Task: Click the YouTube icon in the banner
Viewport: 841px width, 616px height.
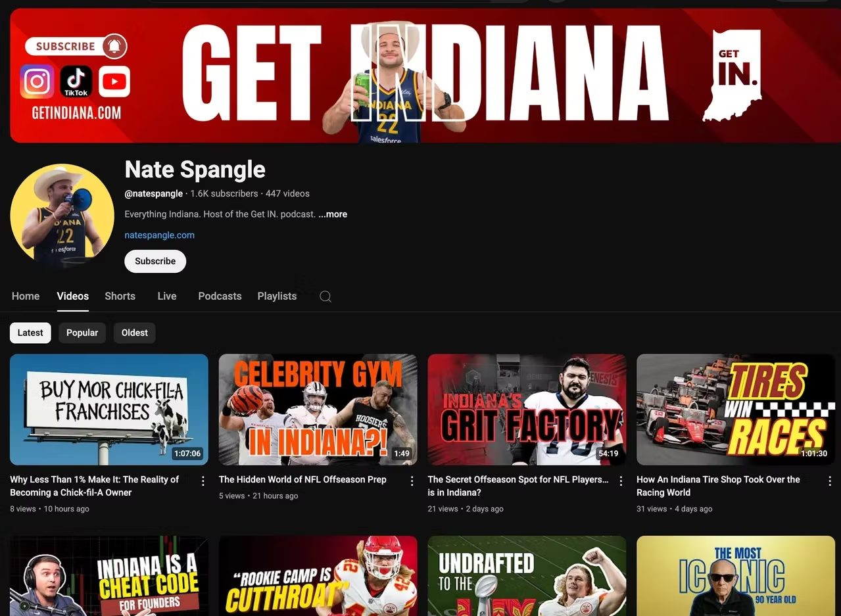Action: [114, 82]
